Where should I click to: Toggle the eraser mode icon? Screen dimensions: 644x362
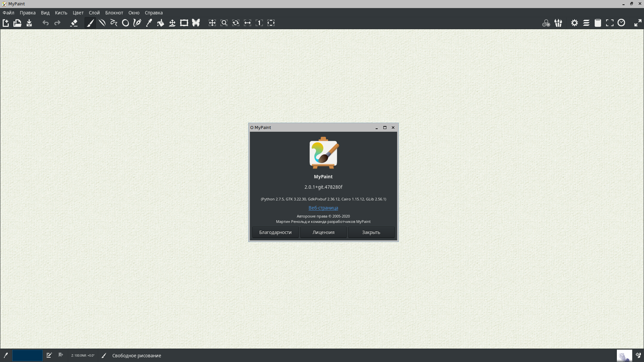[74, 23]
